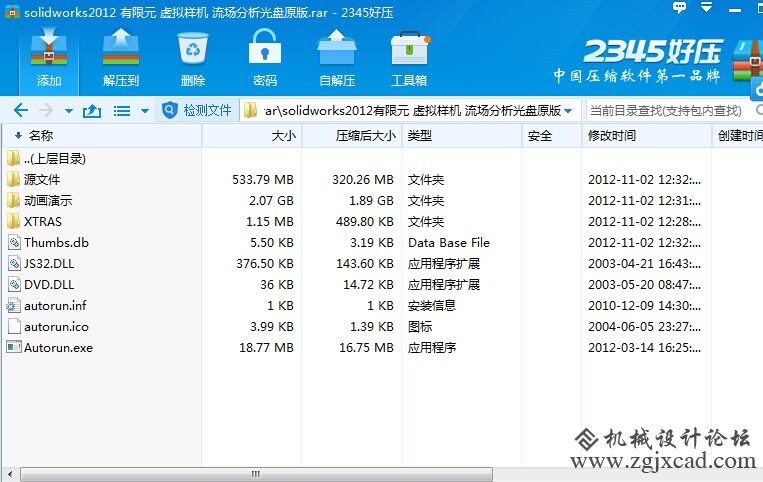This screenshot has height=482, width=763.
Task: Click the forward navigation arrow
Action: click(x=46, y=110)
